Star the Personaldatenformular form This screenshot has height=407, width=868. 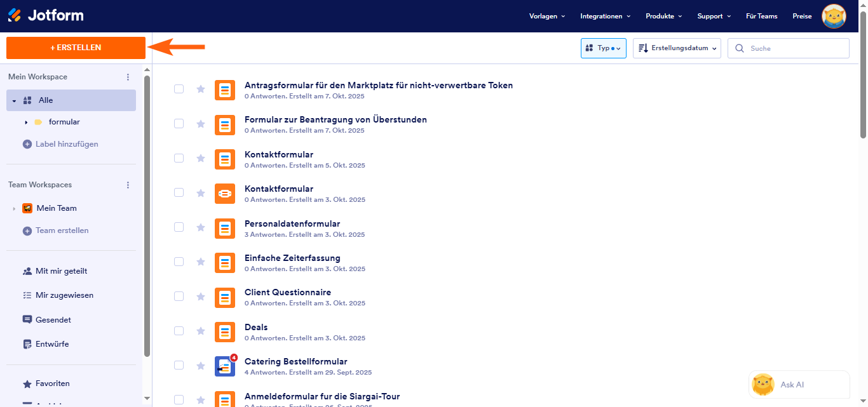[x=201, y=227]
